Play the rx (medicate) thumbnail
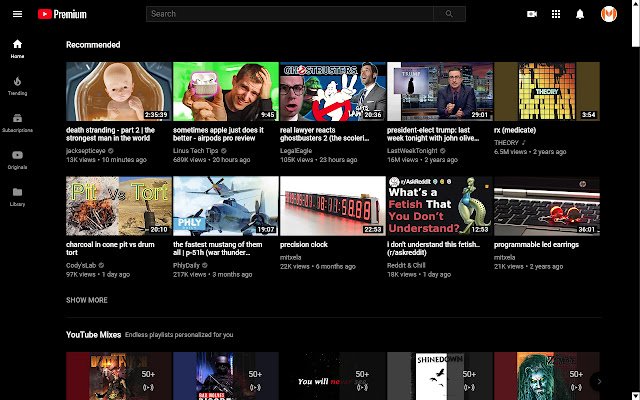This screenshot has height=400, width=640. pos(547,91)
